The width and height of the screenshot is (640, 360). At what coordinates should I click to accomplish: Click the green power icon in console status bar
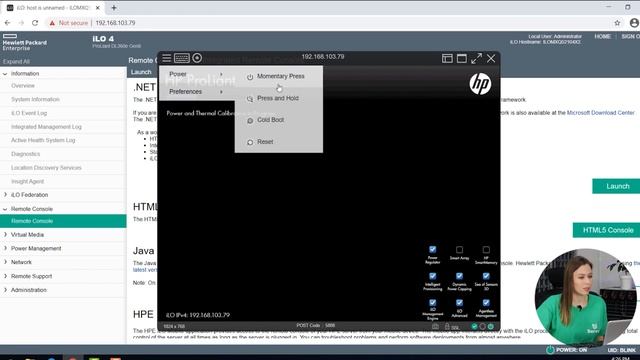coord(491,327)
